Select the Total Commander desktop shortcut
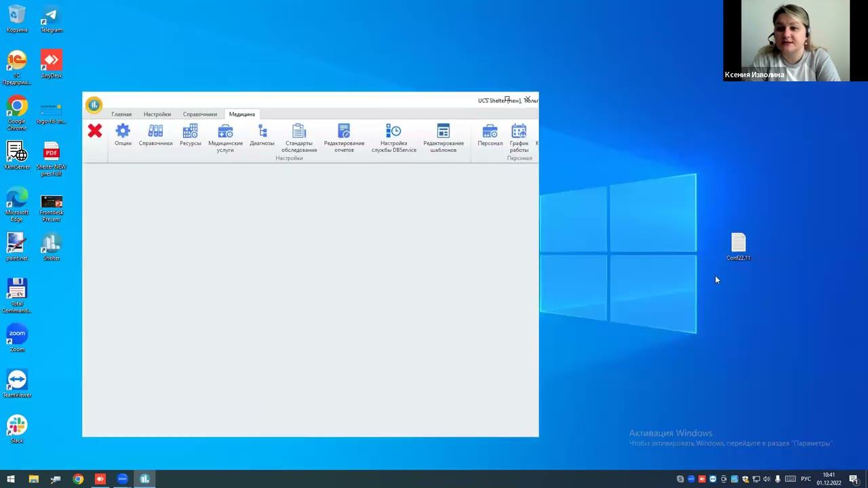 [x=17, y=296]
